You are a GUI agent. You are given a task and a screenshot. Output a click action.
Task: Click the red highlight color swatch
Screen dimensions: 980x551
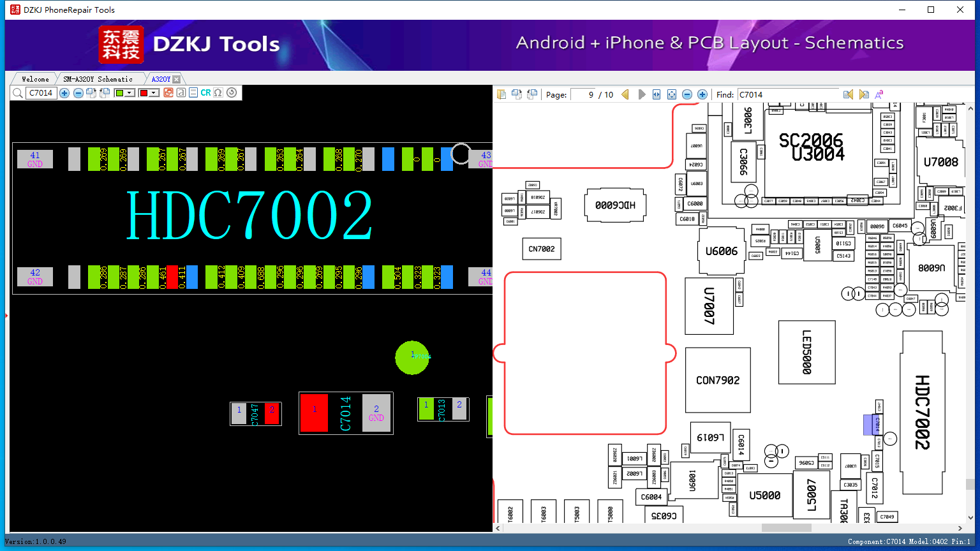[144, 93]
